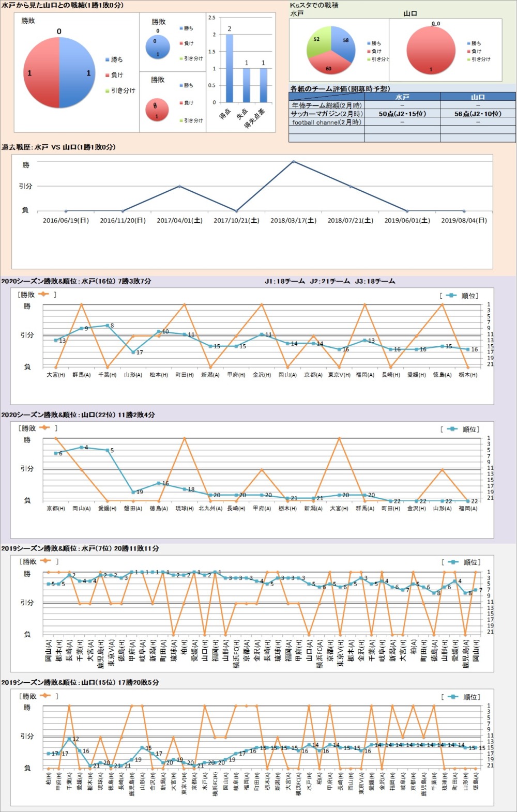Click the blue 勝ち slice of the large 勝敗 pie

77,73
